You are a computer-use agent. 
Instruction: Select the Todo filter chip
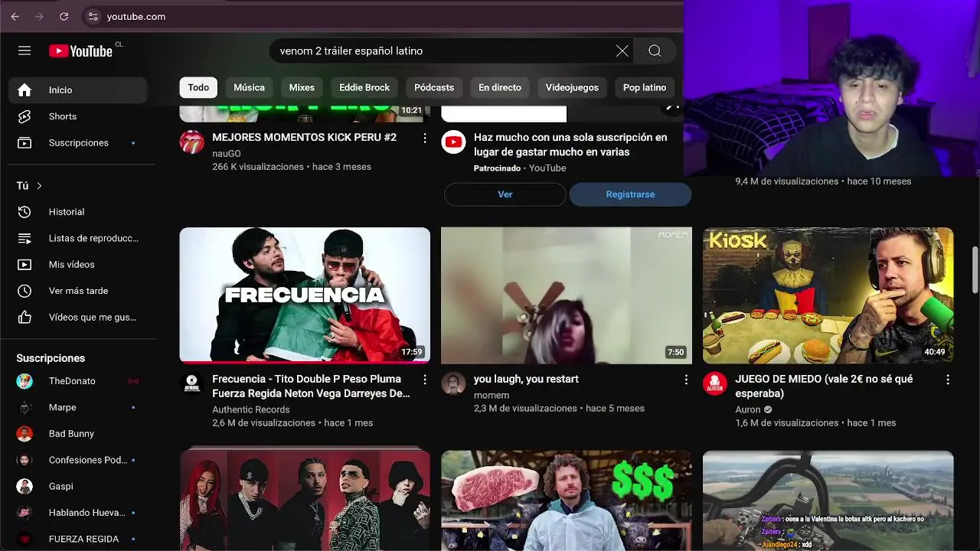(x=198, y=87)
